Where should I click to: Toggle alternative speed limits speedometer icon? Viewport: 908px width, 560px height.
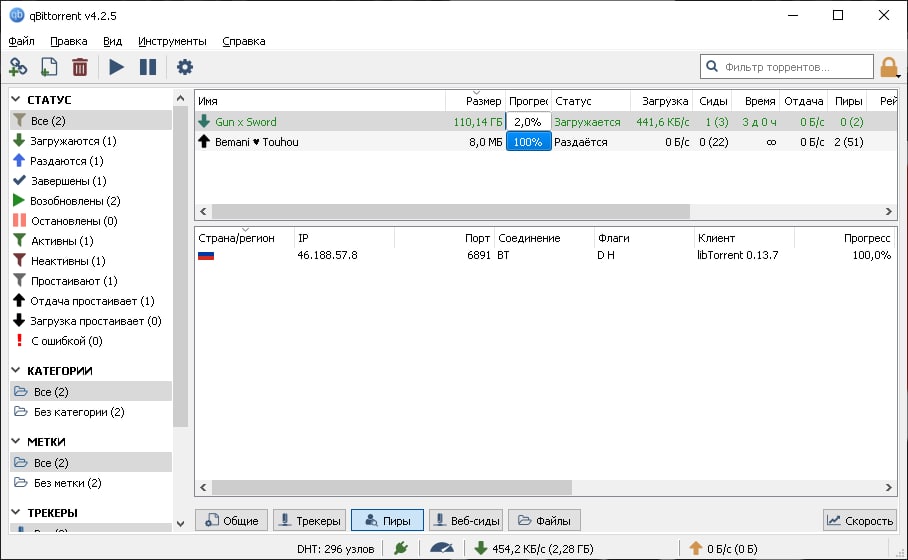pos(442,548)
